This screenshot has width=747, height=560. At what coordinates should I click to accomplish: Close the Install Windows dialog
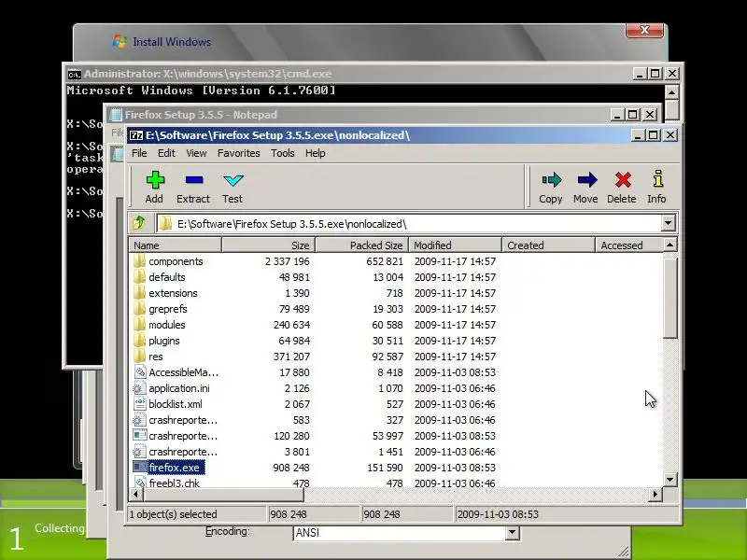[x=644, y=30]
